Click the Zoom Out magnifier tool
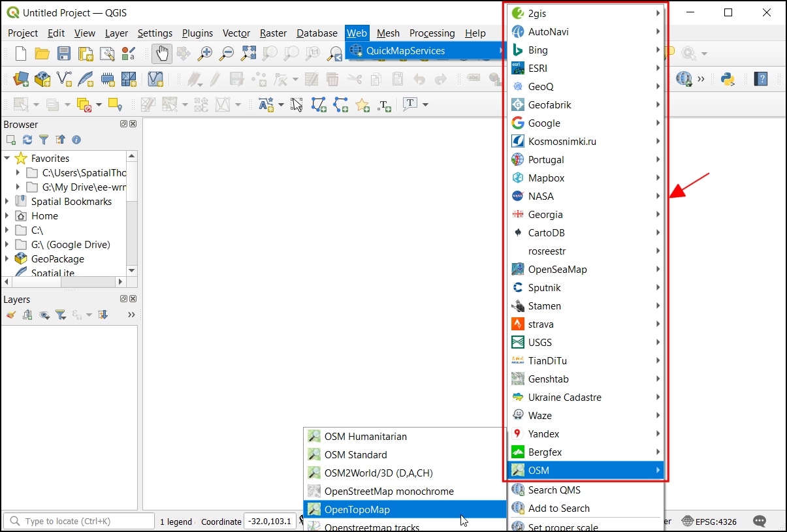This screenshot has width=787, height=532. click(227, 54)
